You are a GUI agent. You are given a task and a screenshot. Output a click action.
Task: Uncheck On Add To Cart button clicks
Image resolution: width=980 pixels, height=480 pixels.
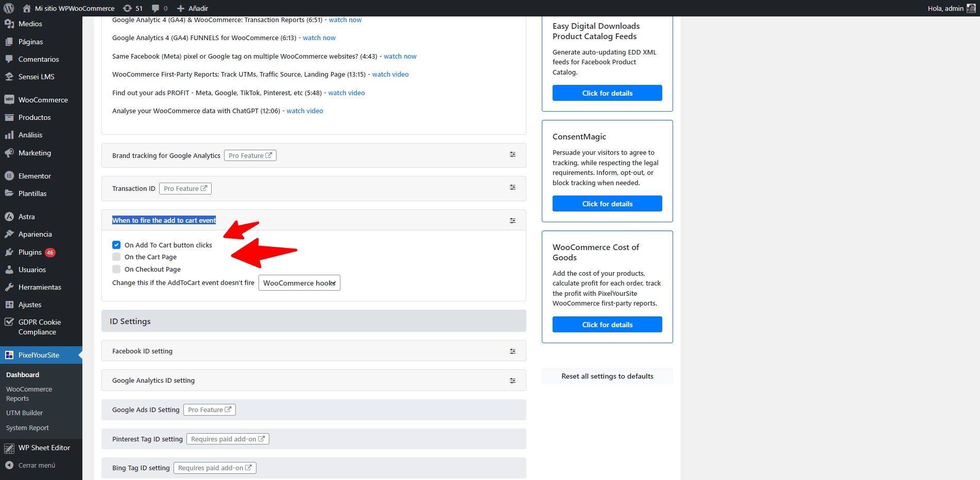(x=116, y=245)
